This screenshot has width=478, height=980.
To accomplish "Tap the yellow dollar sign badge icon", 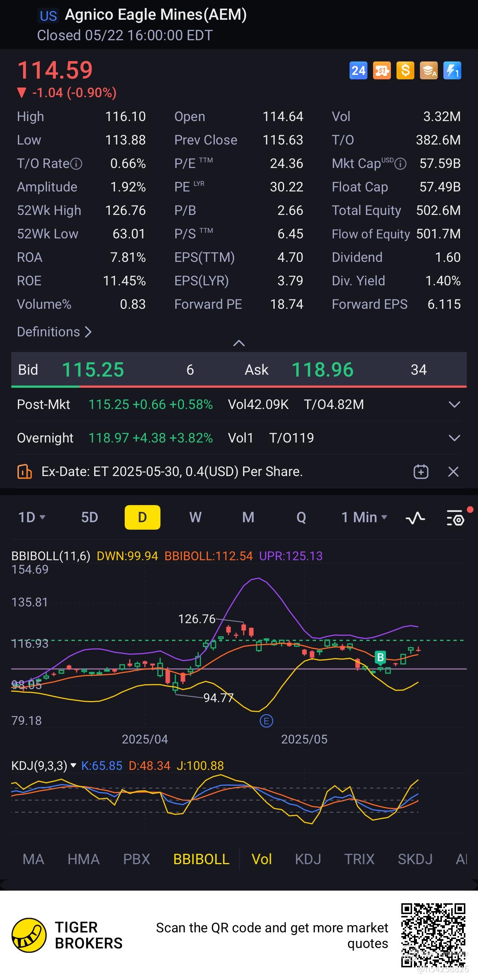I will pos(405,70).
